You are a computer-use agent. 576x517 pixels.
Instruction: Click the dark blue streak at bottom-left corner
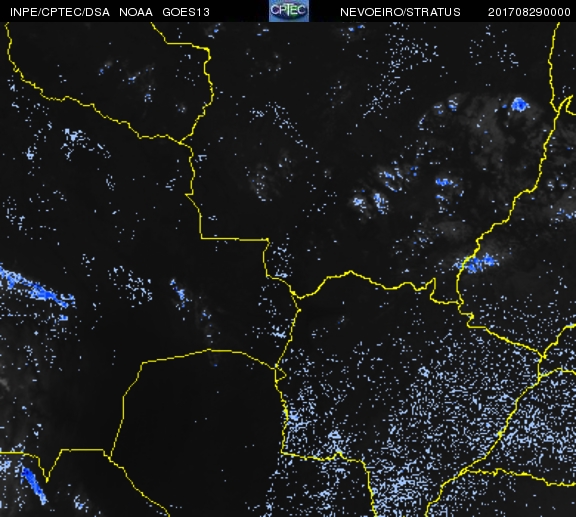pyautogui.click(x=34, y=485)
